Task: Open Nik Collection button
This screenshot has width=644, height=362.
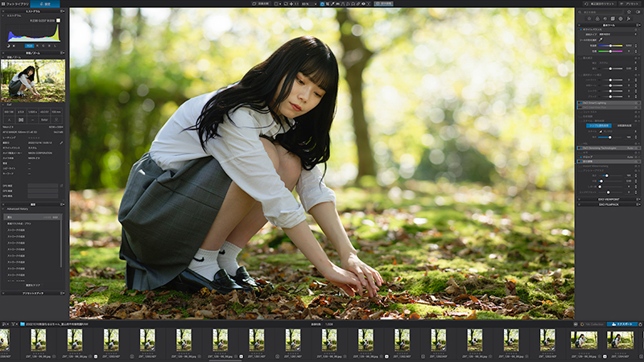Action: tap(592, 324)
